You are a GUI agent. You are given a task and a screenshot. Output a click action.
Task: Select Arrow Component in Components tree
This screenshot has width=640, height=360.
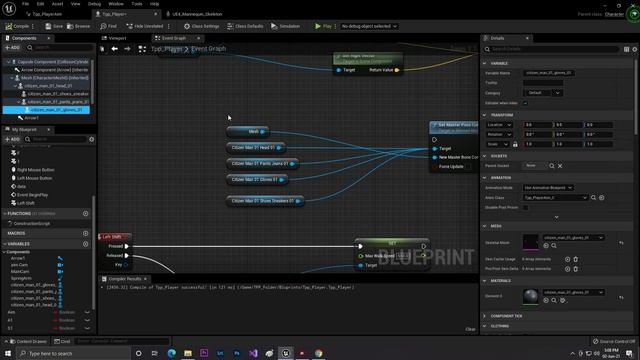51,70
